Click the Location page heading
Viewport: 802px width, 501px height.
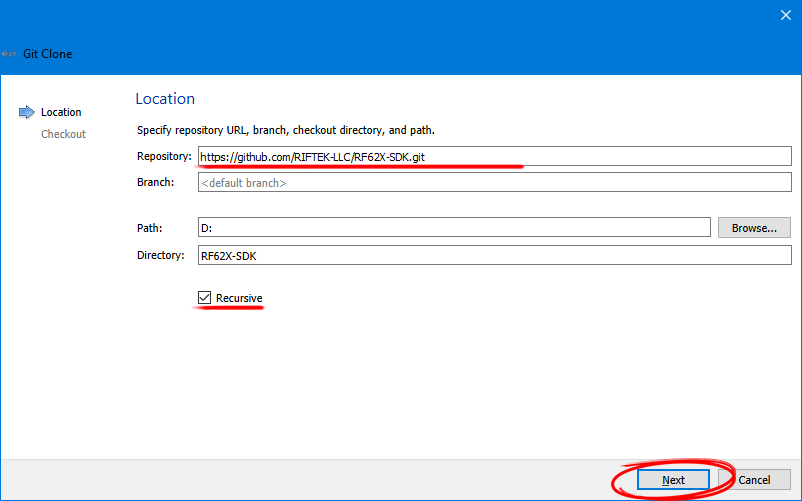pyautogui.click(x=165, y=99)
